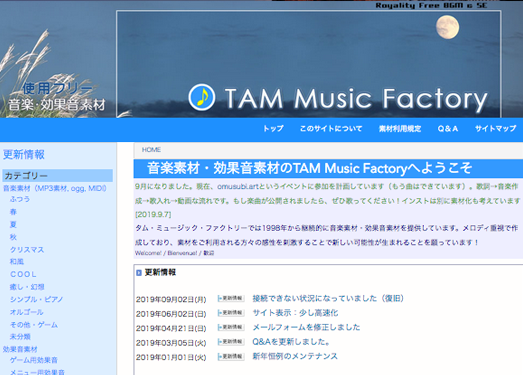523x375 pixels.
Task: Open the 更新情報 sidebar heading link
Action: [24, 154]
